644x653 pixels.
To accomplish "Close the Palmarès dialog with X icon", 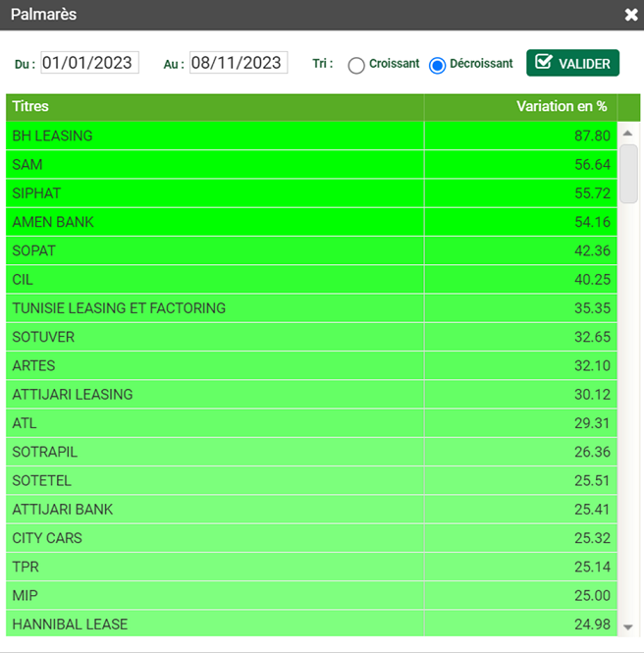I will [631, 15].
